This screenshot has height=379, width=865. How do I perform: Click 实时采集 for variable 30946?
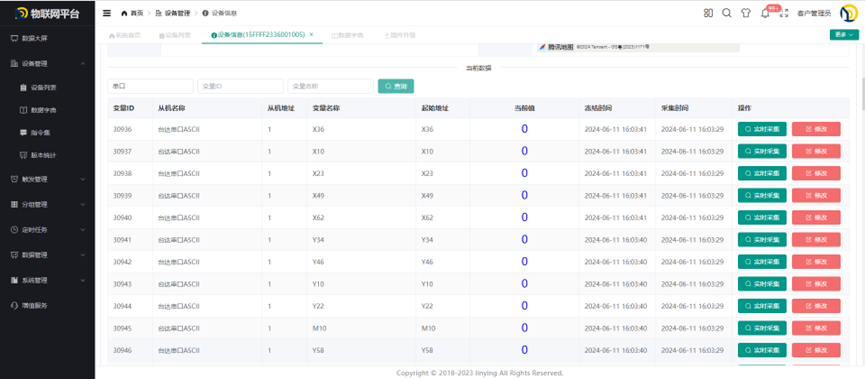tap(762, 350)
